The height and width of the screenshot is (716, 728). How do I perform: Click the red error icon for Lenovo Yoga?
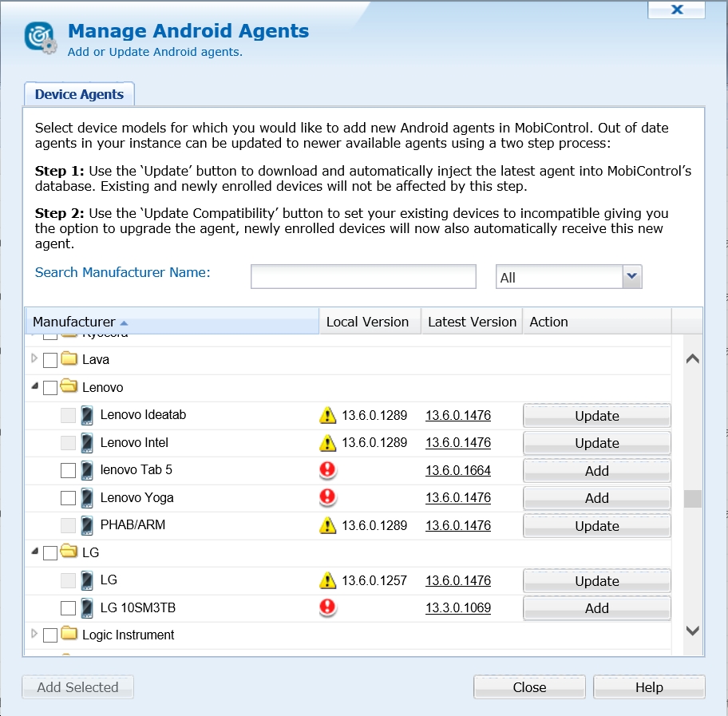[327, 498]
